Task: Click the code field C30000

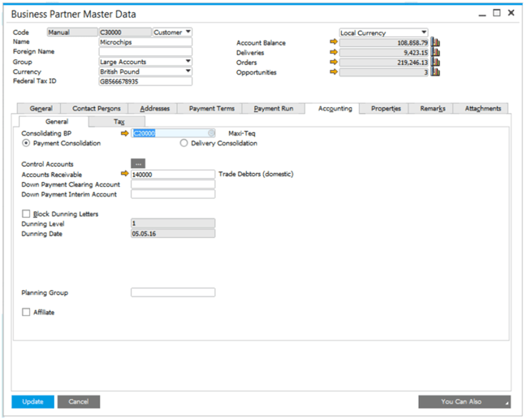Action: point(125,32)
